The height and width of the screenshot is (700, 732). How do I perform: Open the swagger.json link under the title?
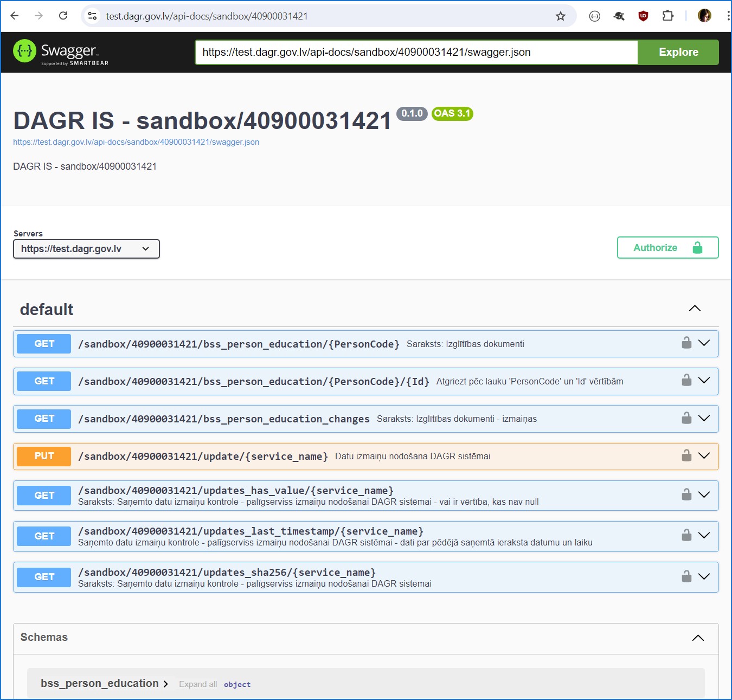136,142
